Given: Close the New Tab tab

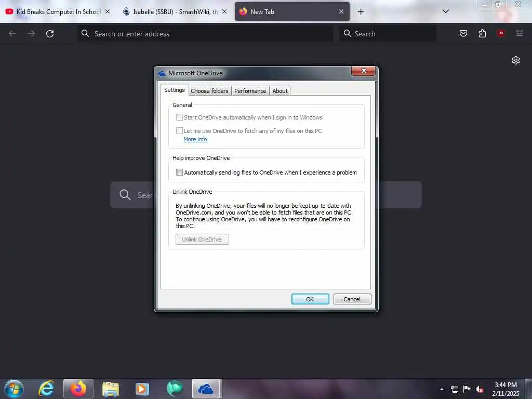Looking at the screenshot, I should [x=341, y=11].
